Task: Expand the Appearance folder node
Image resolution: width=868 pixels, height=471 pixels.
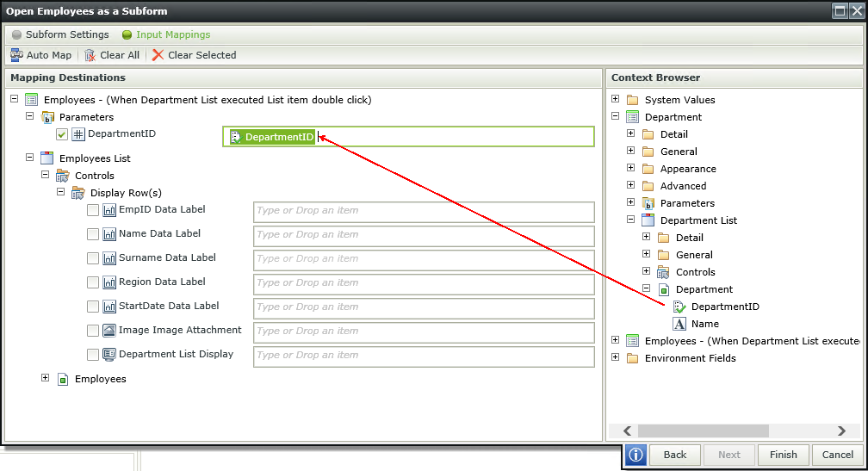Action: [630, 168]
